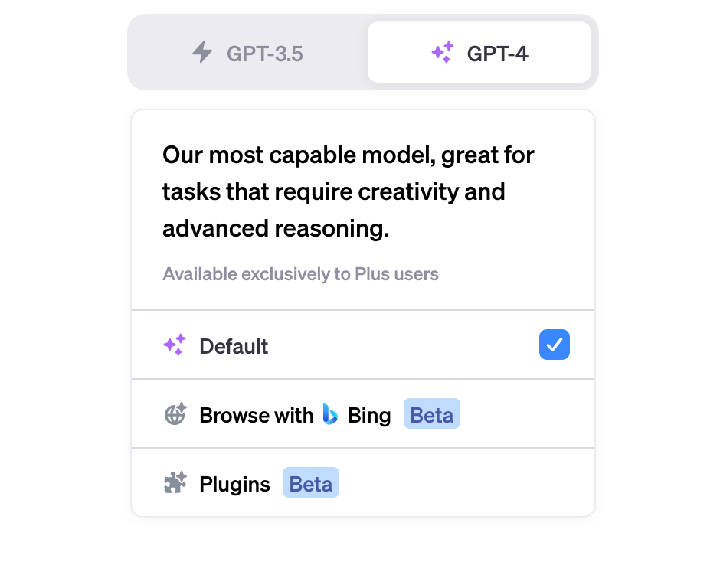Click the GPT-3.5 label text
720x588 pixels.
265,54
